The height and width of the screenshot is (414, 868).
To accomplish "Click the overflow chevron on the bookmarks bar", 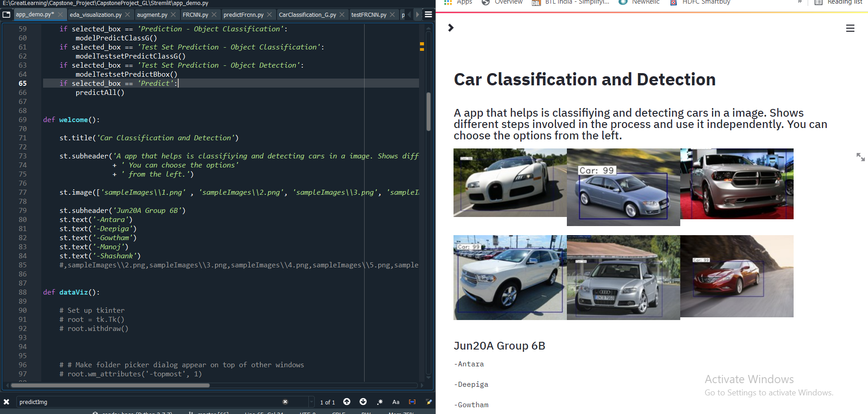I will pyautogui.click(x=800, y=2).
